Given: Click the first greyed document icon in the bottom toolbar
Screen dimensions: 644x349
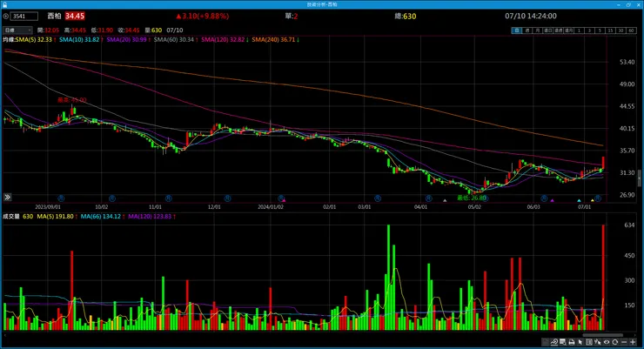Looking at the screenshot, I should pyautogui.click(x=546, y=342).
